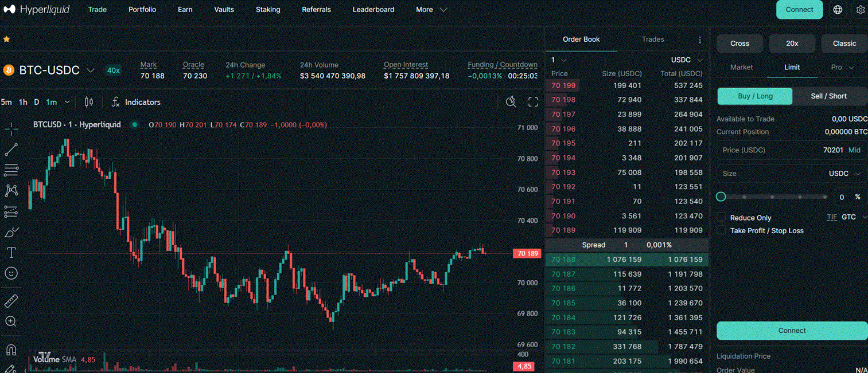
Task: Switch to Sell / Short mode
Action: coord(830,96)
